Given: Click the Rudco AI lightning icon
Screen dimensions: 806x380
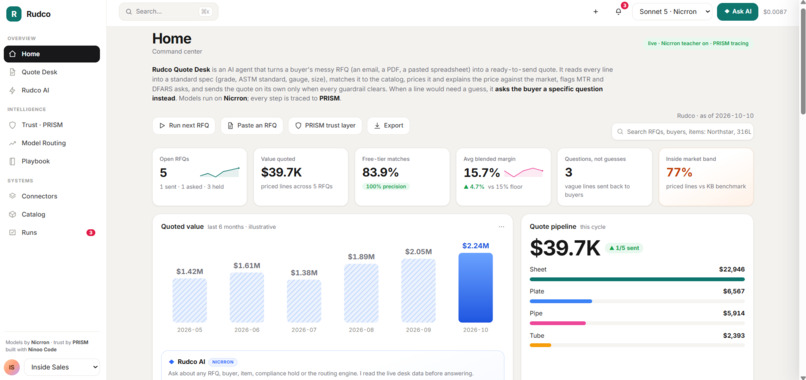Looking at the screenshot, I should click(12, 90).
